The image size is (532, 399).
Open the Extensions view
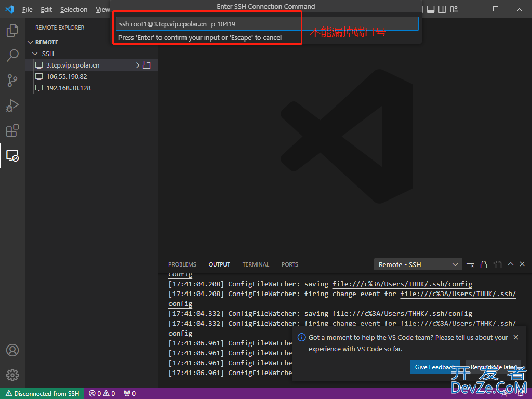(12, 130)
